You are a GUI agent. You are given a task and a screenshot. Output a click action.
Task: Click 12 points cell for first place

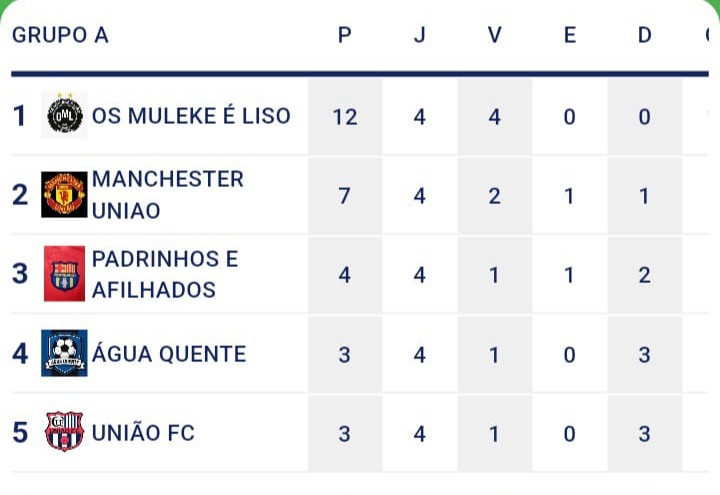point(345,117)
